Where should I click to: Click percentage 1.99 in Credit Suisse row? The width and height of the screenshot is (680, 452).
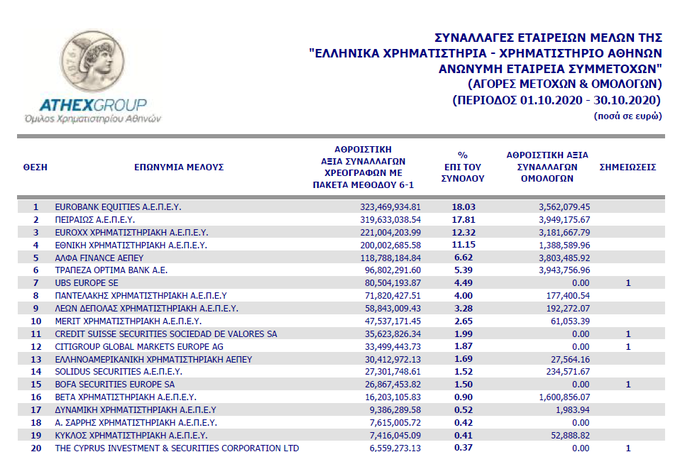pos(464,334)
